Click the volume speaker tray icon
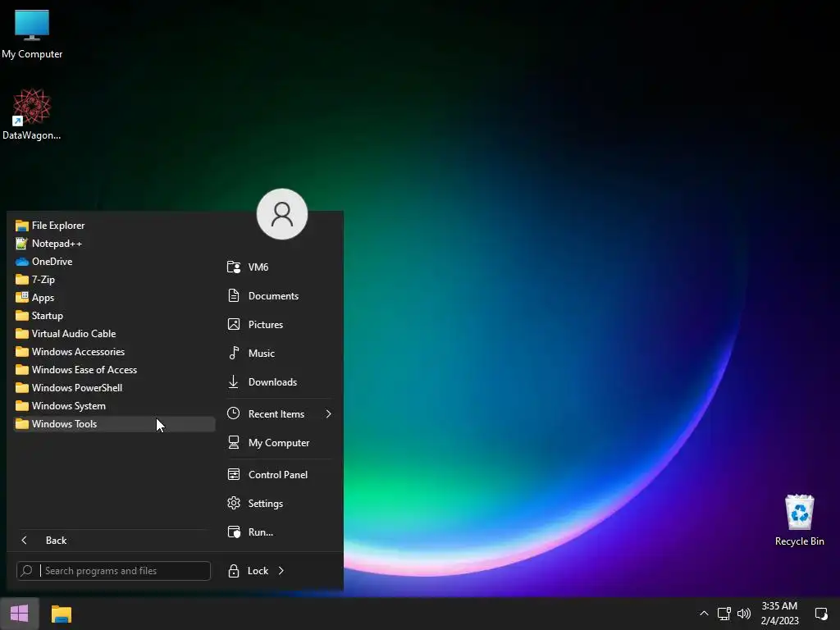This screenshot has width=840, height=630. (x=743, y=614)
